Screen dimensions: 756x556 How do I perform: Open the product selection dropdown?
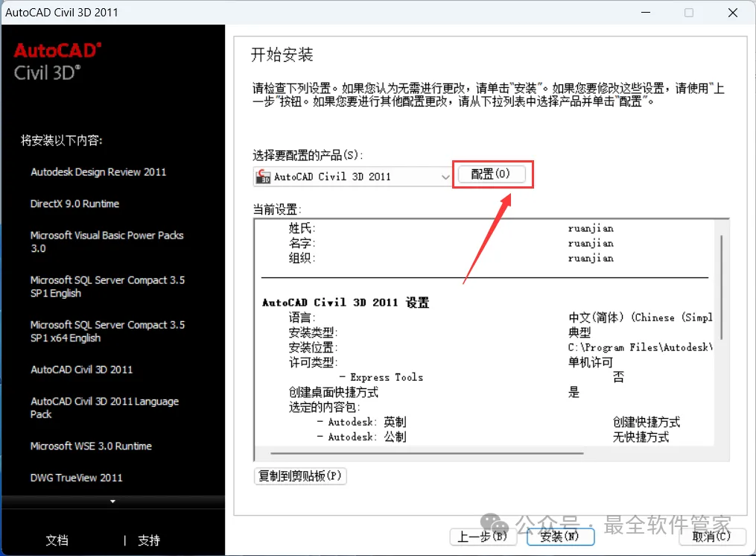(x=352, y=177)
